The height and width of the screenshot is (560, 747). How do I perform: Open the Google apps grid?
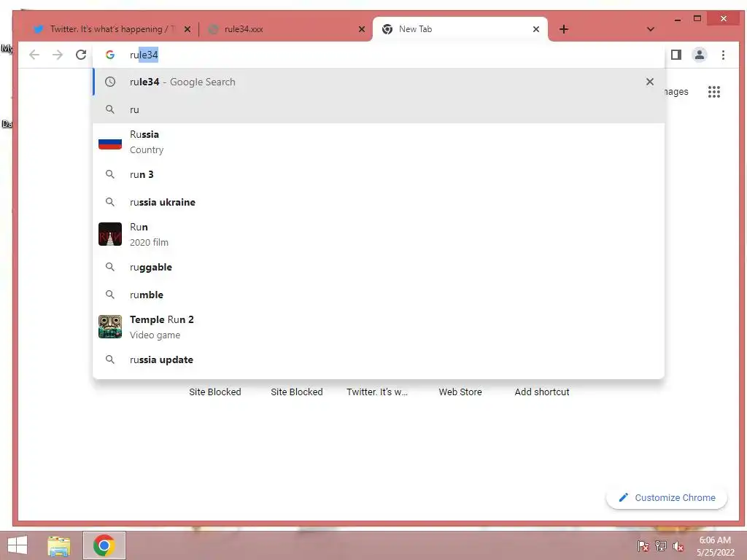[x=713, y=91]
